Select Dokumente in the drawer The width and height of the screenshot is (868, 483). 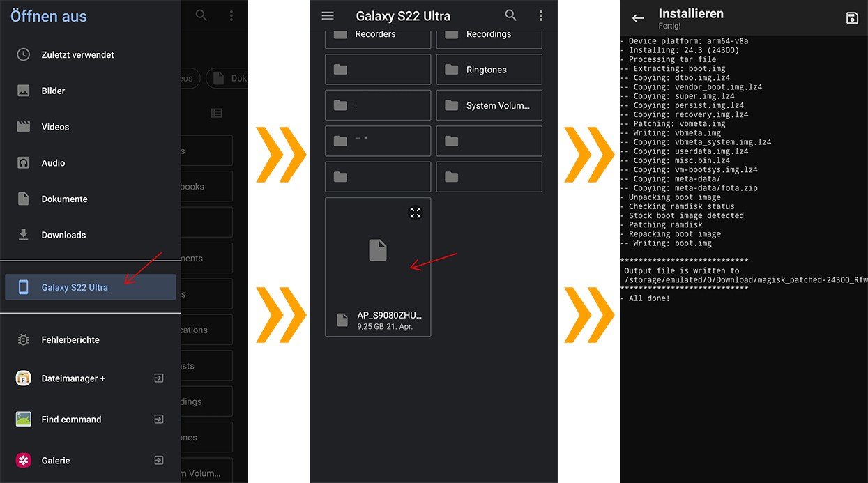[x=90, y=199]
